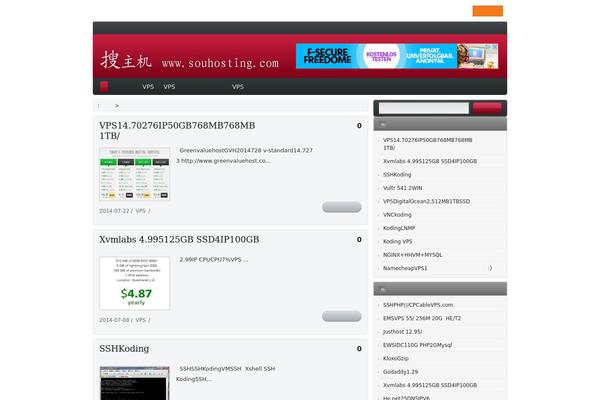This screenshot has height=400, width=600.
Task: Open comment count on the Xvmlabs post
Action: coord(359,240)
